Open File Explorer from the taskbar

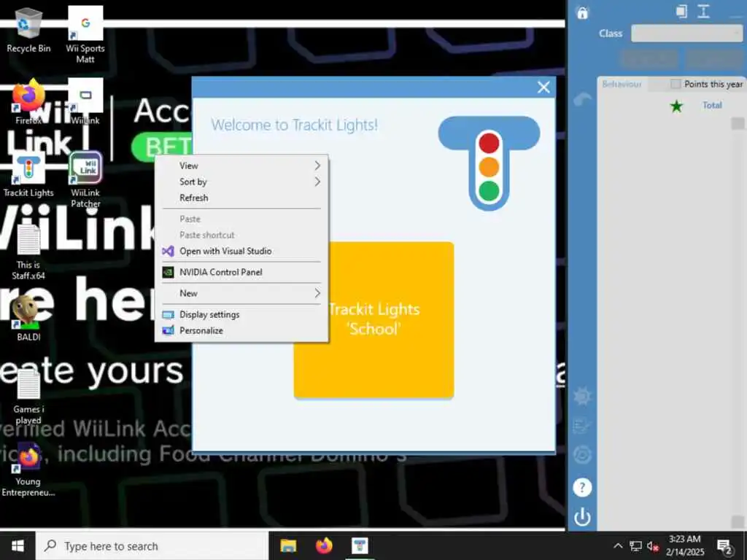(x=288, y=545)
